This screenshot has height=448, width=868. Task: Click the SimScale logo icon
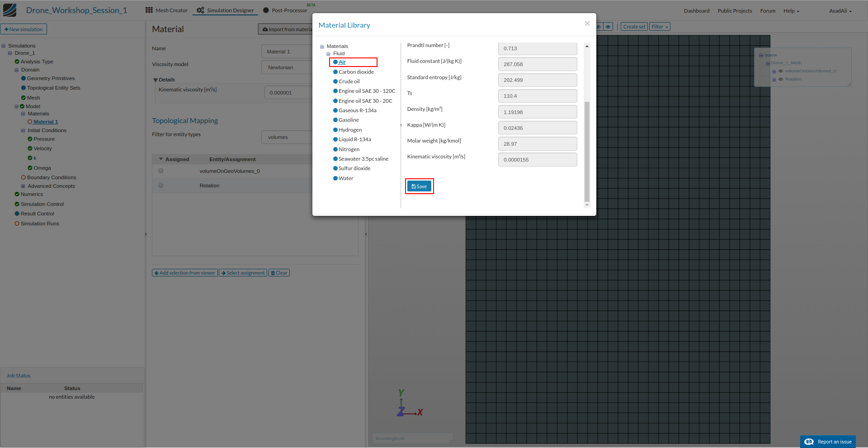pos(9,10)
